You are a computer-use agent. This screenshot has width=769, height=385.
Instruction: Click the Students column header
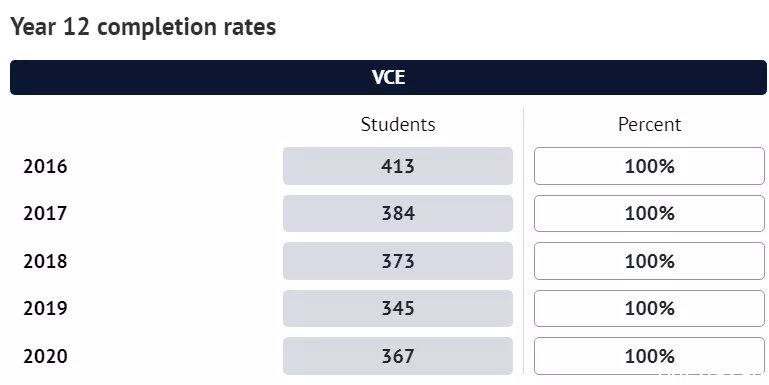click(398, 125)
